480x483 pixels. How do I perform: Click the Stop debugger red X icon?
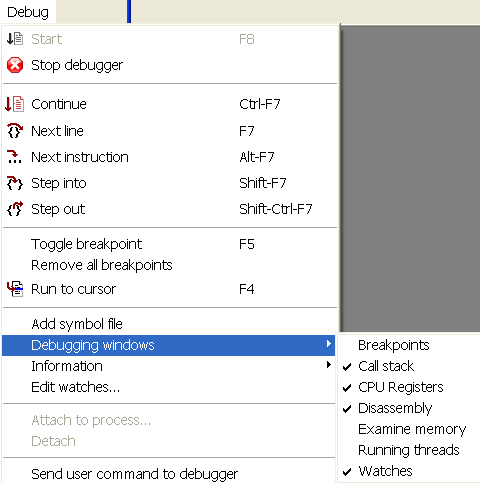tap(15, 65)
